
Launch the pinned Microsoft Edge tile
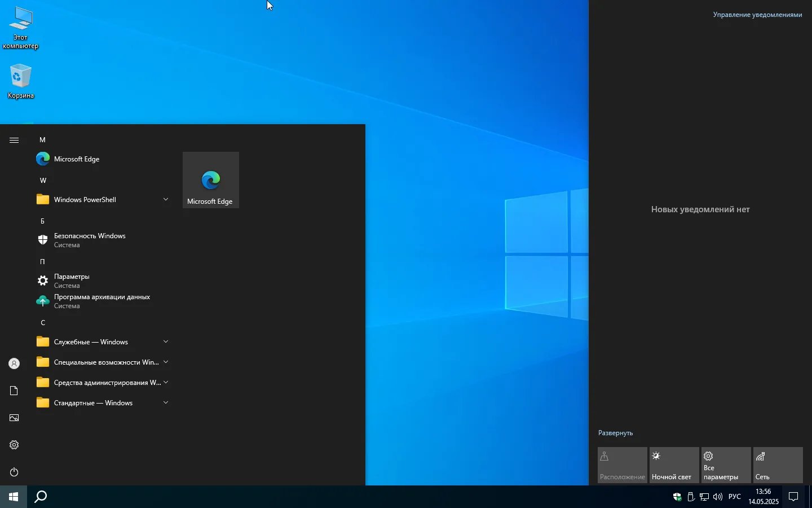210,180
